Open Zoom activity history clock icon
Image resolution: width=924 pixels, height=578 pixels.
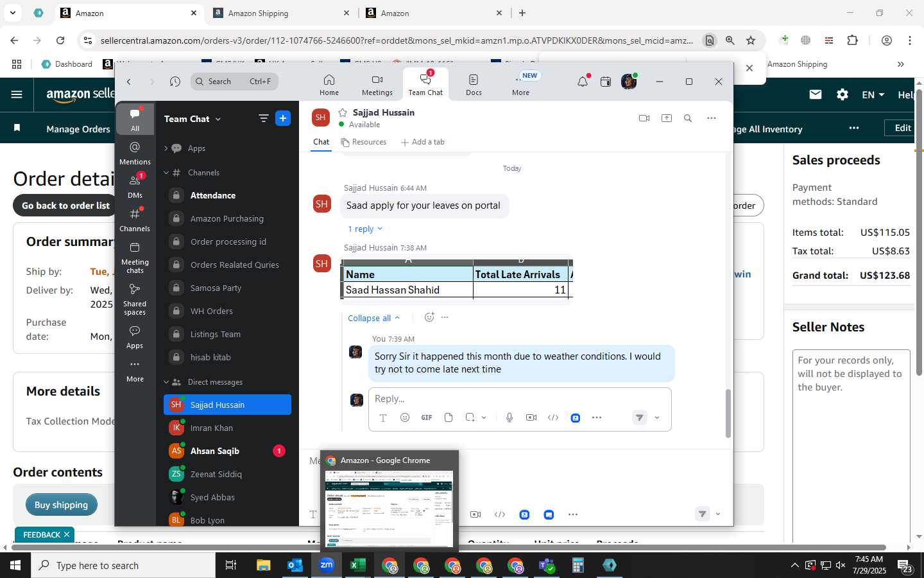pos(175,82)
